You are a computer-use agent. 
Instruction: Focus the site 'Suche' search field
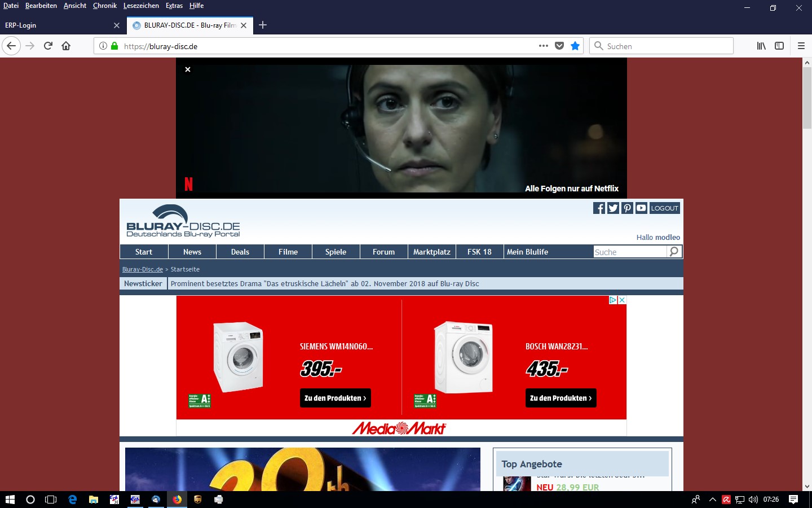(630, 252)
